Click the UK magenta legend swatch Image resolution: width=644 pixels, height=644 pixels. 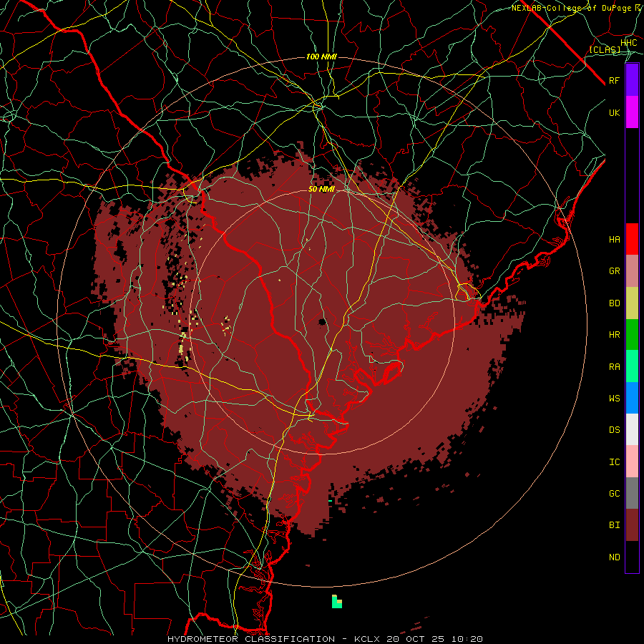pos(632,112)
